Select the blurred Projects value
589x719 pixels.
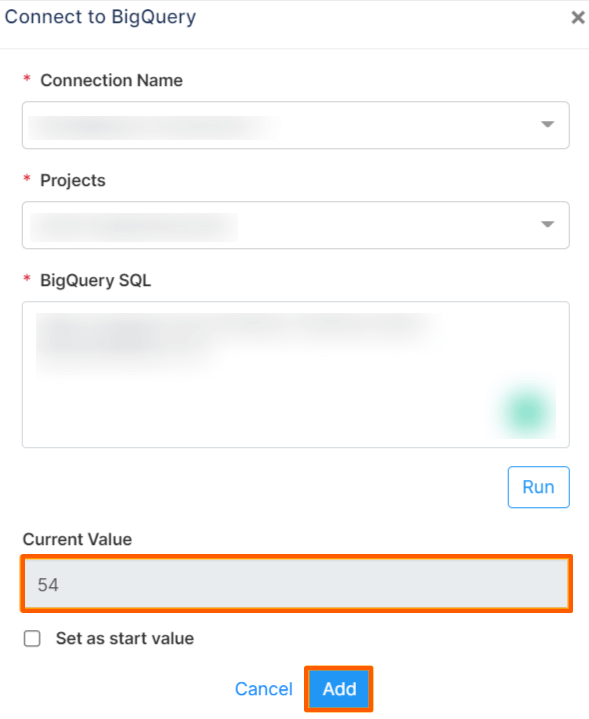click(134, 227)
